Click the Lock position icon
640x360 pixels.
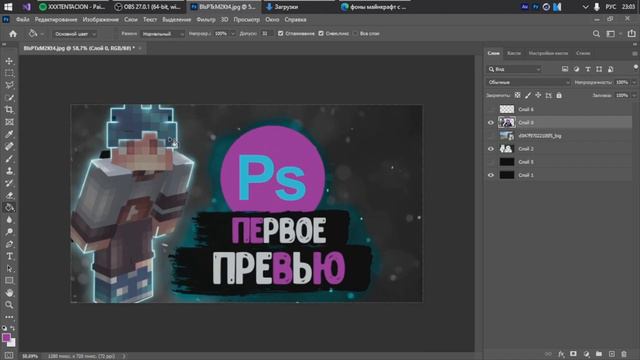[538, 96]
